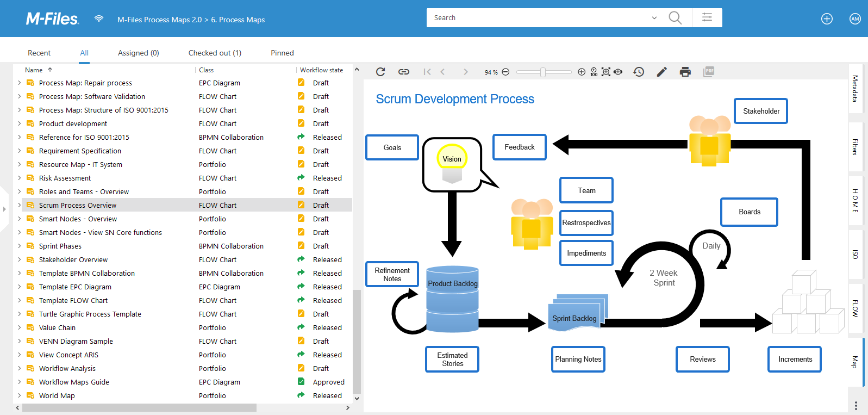Screen dimensions: 868x415
Task: Click the Product Backlog diagram element
Action: pyautogui.click(x=452, y=283)
